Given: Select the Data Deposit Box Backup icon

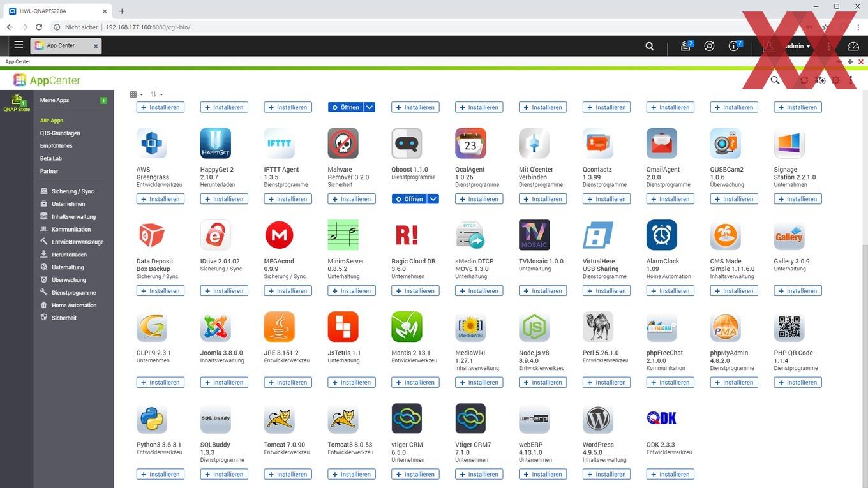Looking at the screenshot, I should 152,235.
